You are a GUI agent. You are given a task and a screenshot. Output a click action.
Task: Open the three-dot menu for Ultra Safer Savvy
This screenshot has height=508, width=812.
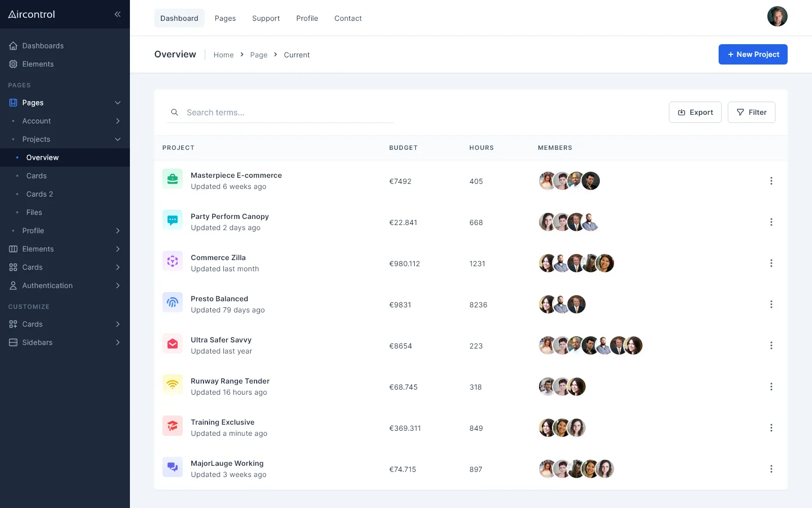771,345
